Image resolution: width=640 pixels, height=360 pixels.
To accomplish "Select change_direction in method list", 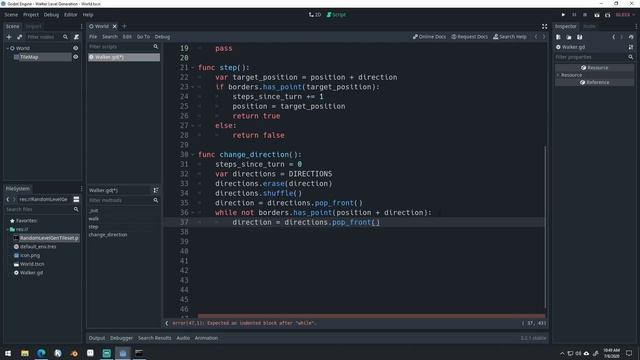I will click(x=108, y=235).
